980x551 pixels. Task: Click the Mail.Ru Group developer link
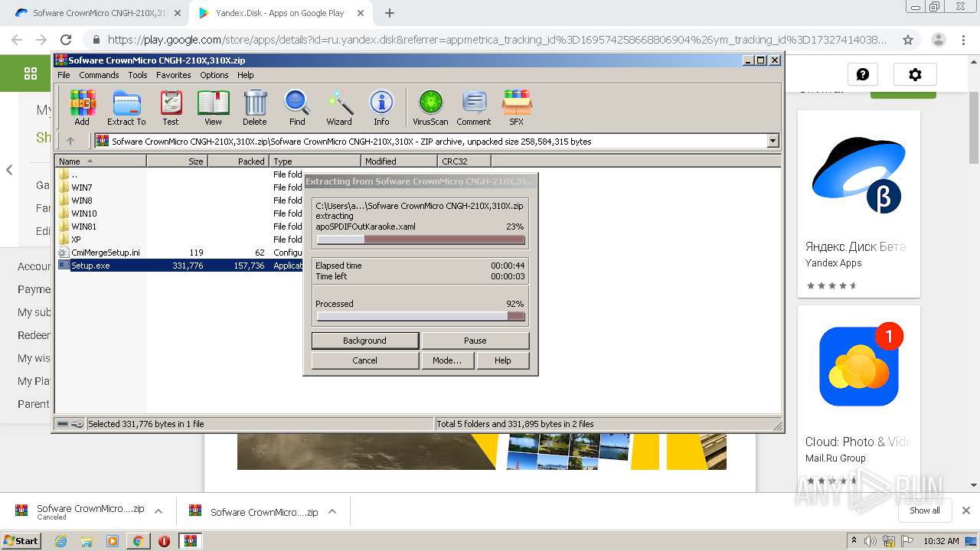(x=835, y=458)
